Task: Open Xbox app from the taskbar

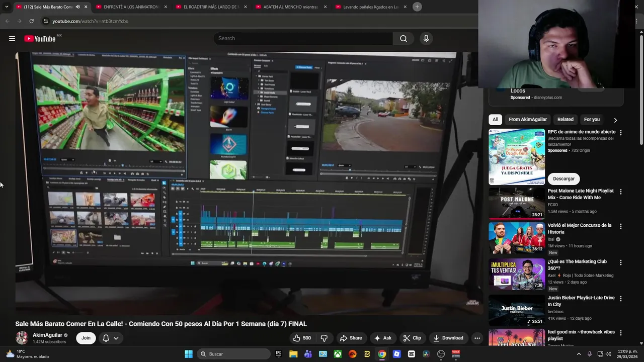Action: (338, 354)
